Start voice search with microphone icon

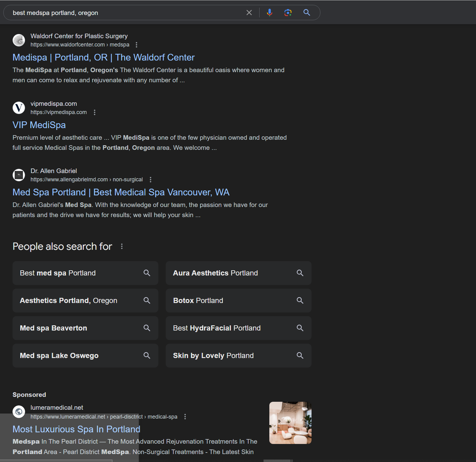pyautogui.click(x=269, y=13)
